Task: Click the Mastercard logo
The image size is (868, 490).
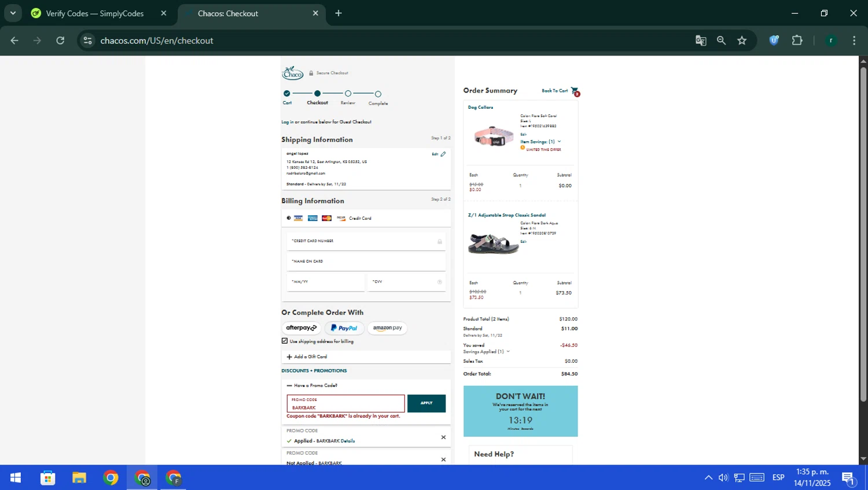Action: 327,218
